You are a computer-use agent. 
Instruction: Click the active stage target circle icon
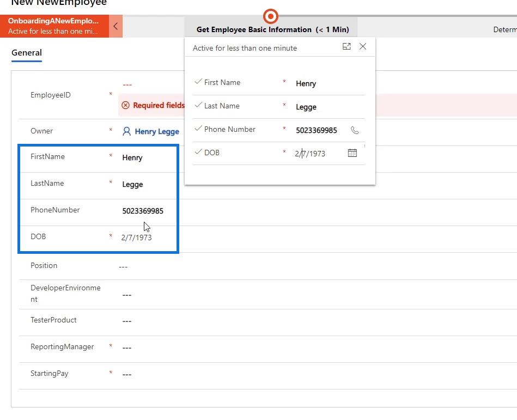point(271,16)
